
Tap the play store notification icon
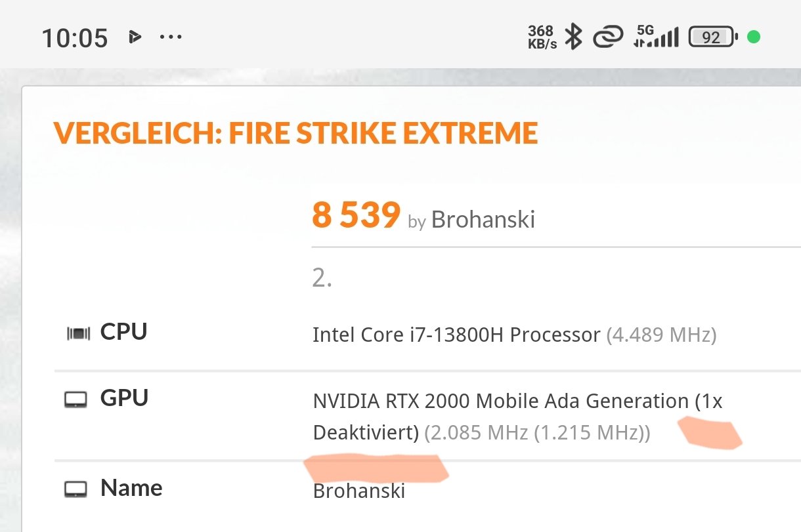(x=135, y=37)
